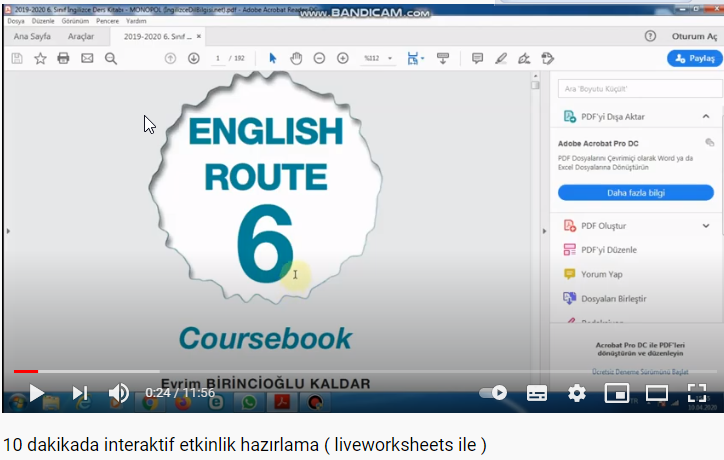Skip to the next video

click(79, 393)
